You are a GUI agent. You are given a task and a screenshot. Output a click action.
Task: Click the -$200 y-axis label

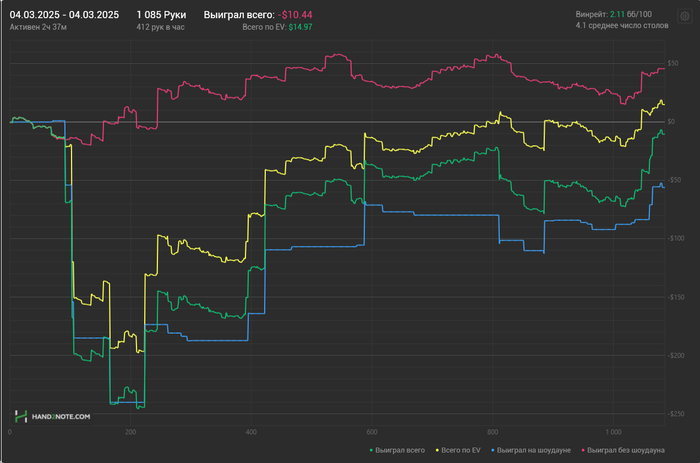(x=675, y=355)
